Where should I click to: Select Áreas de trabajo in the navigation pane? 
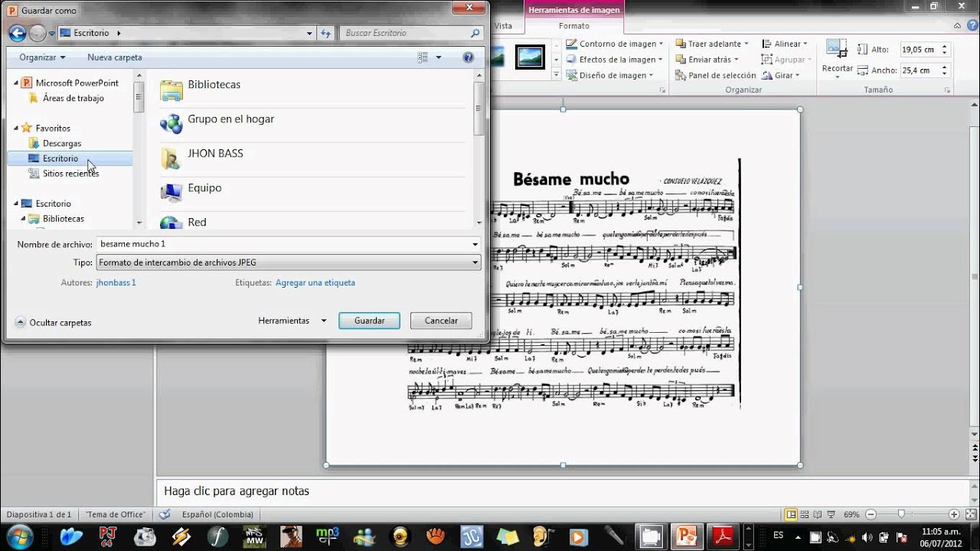[x=73, y=98]
